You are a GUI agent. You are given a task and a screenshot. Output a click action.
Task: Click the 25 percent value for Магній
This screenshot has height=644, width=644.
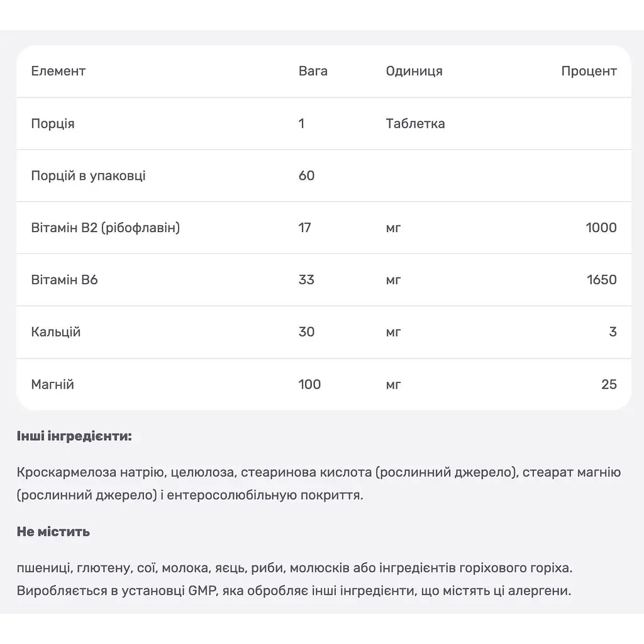(609, 384)
